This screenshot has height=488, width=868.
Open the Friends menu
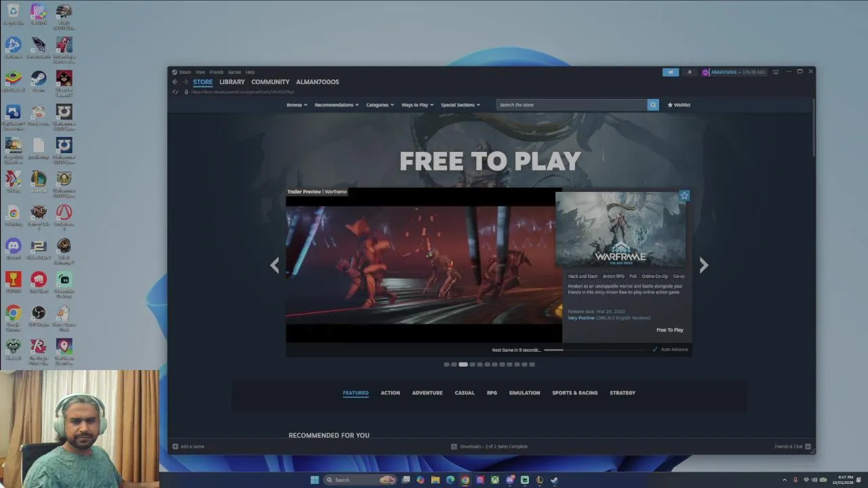pyautogui.click(x=216, y=72)
